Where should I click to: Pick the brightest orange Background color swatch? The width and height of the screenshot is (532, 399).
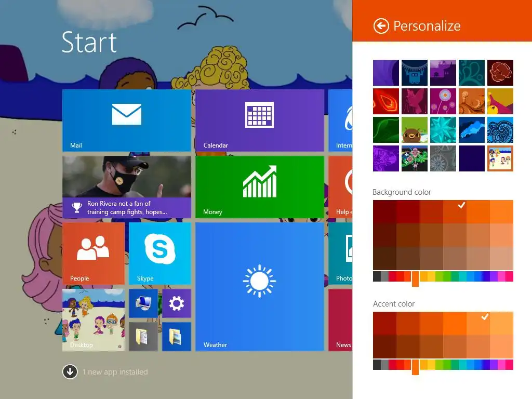pyautogui.click(x=501, y=212)
